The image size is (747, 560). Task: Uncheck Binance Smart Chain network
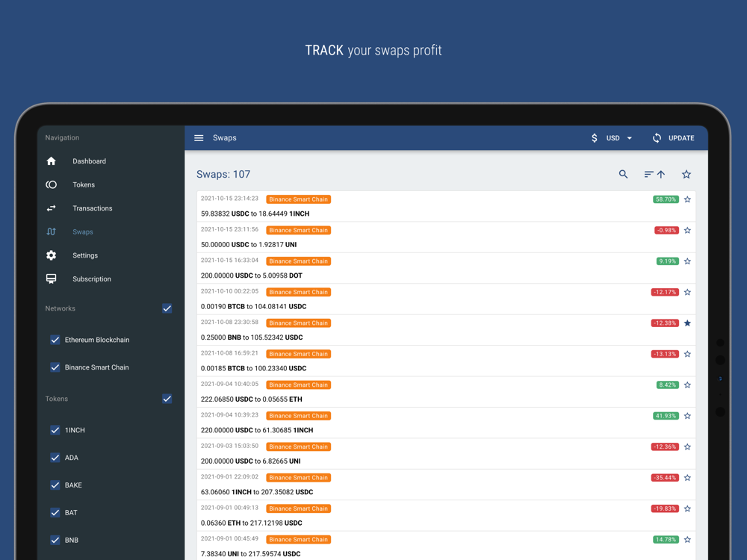[x=55, y=367]
